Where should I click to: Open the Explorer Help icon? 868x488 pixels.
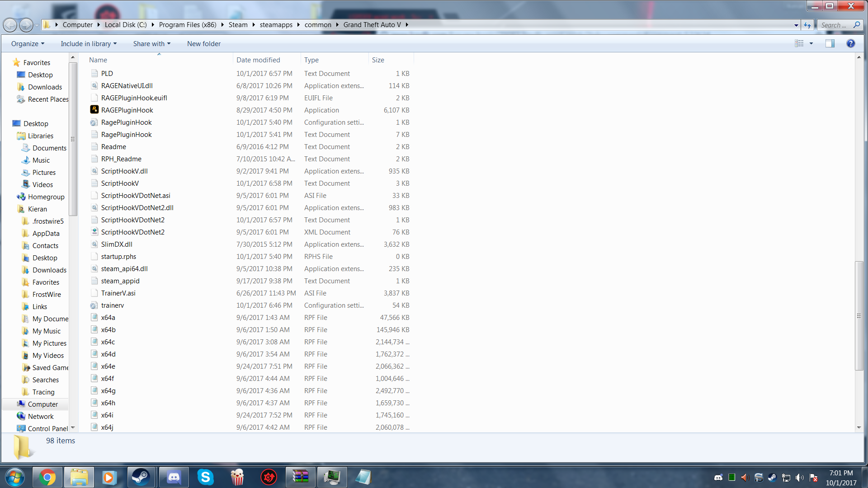[x=850, y=43]
